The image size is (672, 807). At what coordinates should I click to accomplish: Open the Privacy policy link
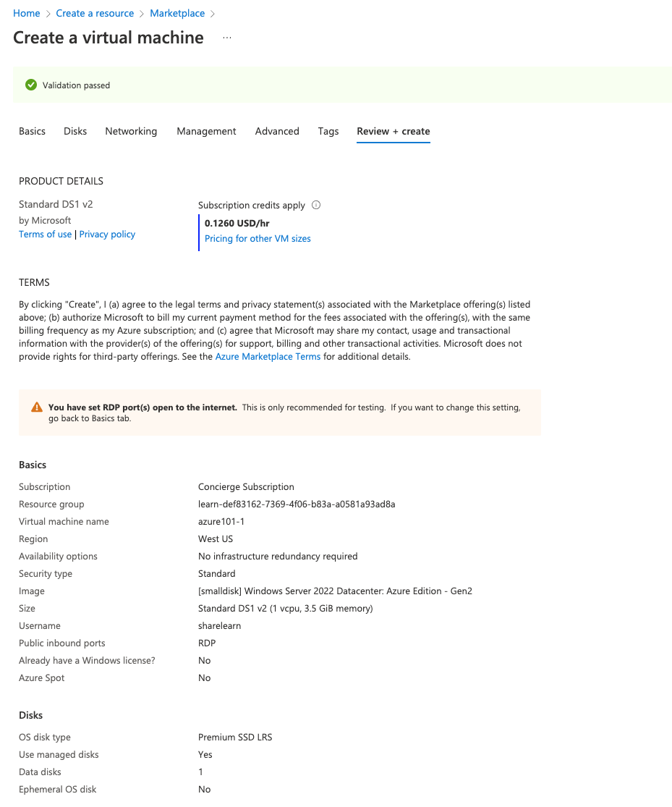107,234
